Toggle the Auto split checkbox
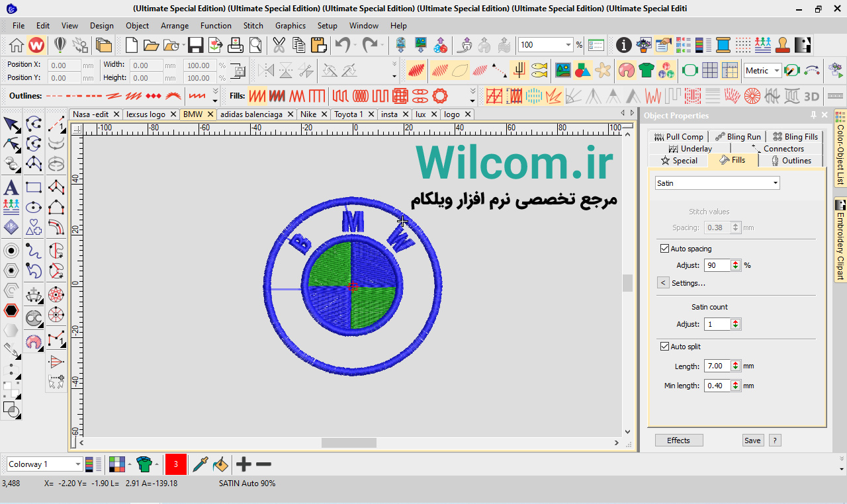Screen dimensions: 847x504 click(665, 347)
